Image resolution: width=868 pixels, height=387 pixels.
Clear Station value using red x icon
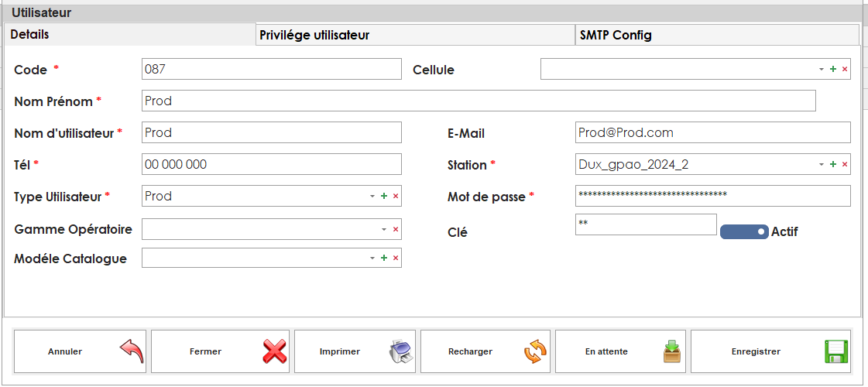tap(845, 165)
